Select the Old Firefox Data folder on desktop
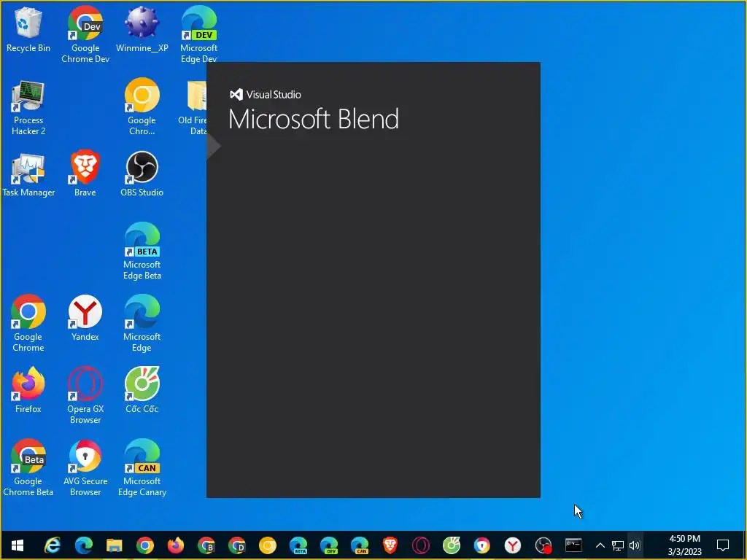747x560 pixels. (x=193, y=108)
